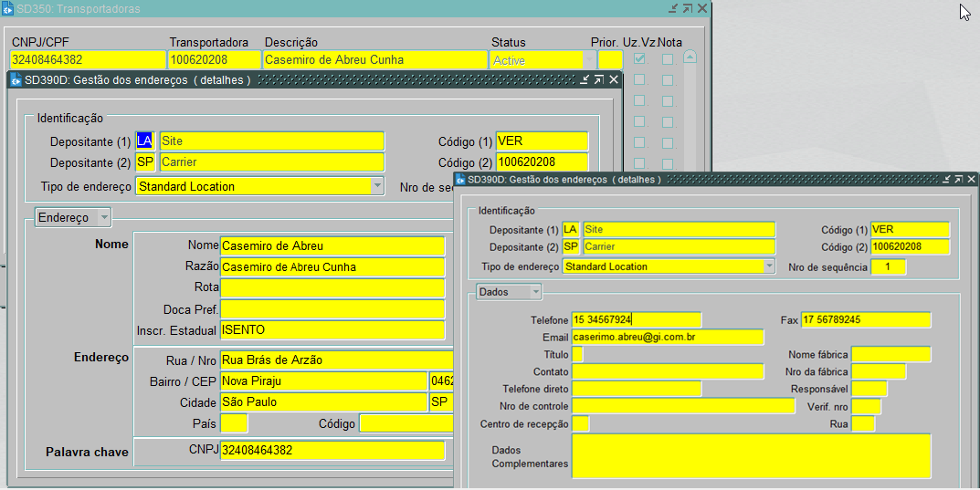Click the CNPJ/CPF field in Transportadoras
980x490 pixels.
pyautogui.click(x=88, y=60)
